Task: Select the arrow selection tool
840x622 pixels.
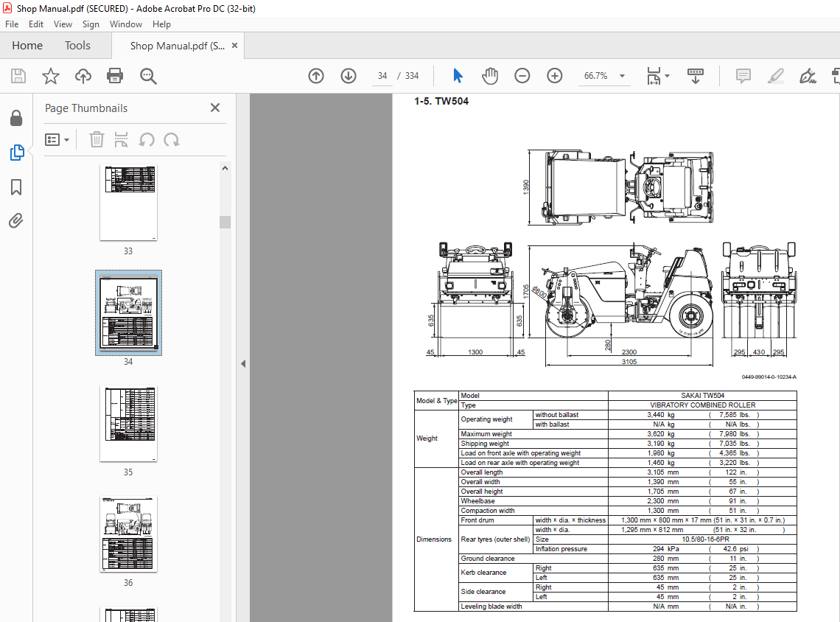Action: tap(458, 76)
